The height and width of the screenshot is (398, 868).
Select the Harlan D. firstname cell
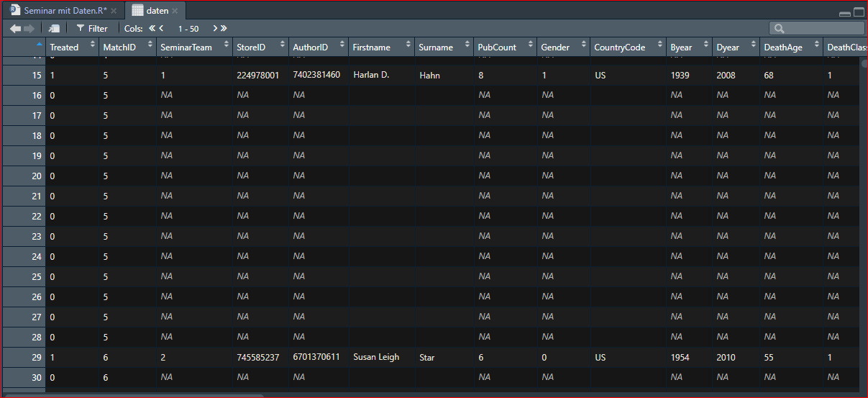(x=371, y=75)
